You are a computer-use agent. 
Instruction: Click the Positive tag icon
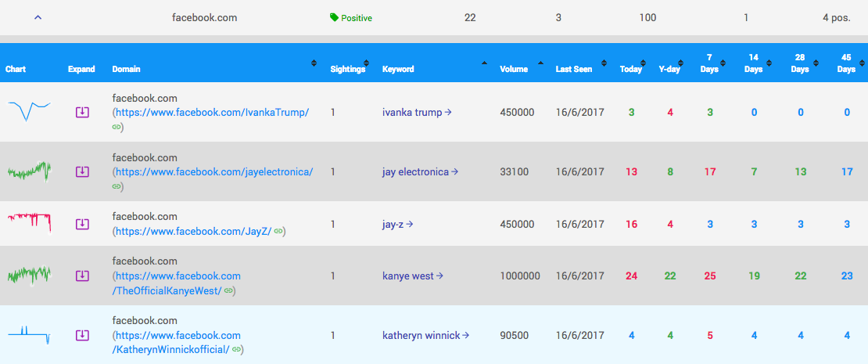click(334, 18)
